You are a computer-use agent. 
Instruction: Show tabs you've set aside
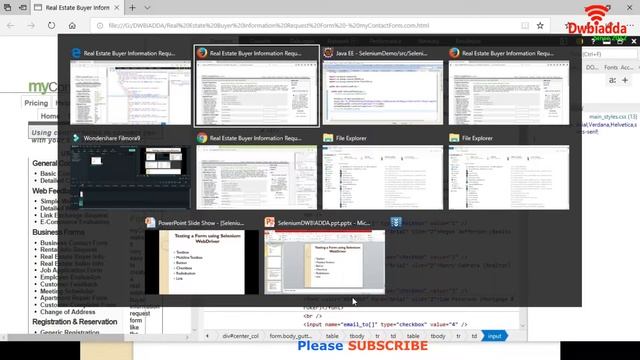8,7
